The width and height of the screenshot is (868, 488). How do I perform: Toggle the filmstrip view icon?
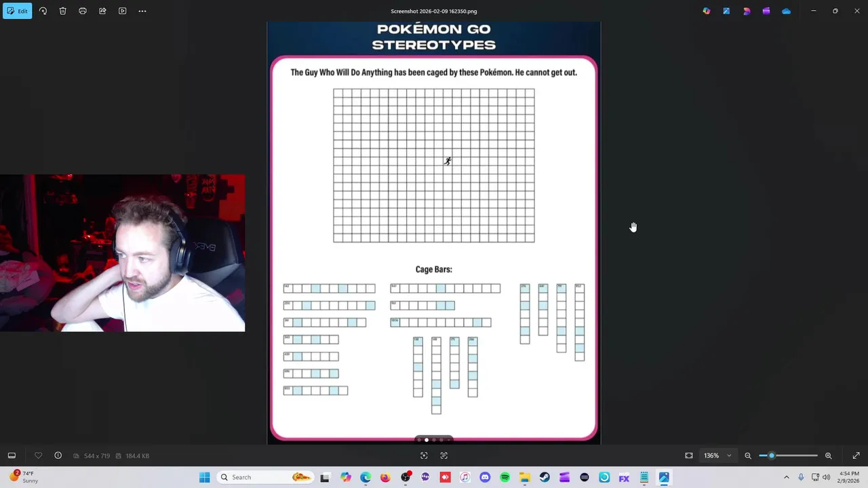(12, 455)
